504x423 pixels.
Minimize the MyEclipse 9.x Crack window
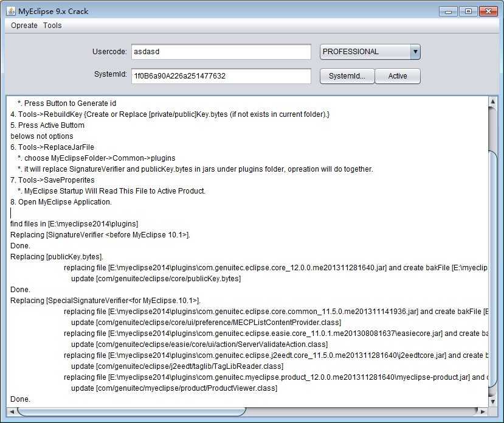(x=449, y=12)
